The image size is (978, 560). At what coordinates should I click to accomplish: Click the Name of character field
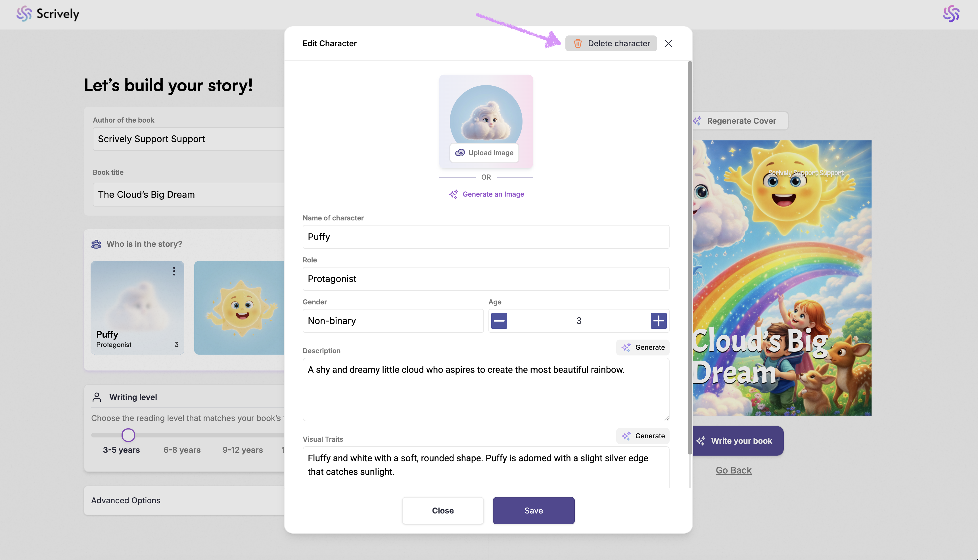[486, 237]
